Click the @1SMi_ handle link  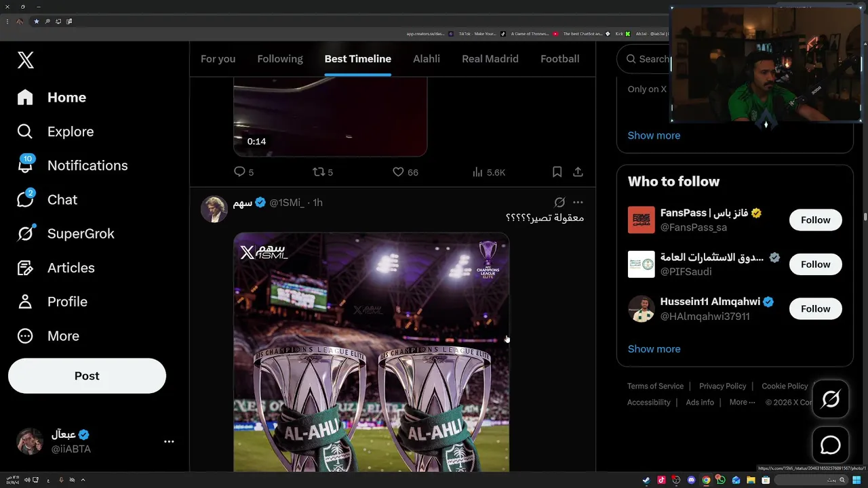[x=287, y=203]
